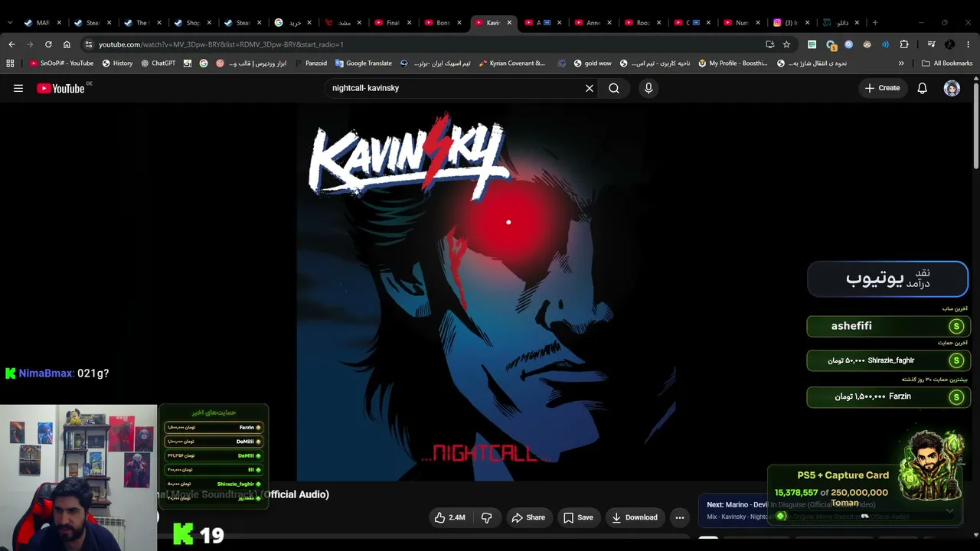Screen dimensions: 980x551
Task: View site information icon beside URL
Action: pyautogui.click(x=89, y=44)
